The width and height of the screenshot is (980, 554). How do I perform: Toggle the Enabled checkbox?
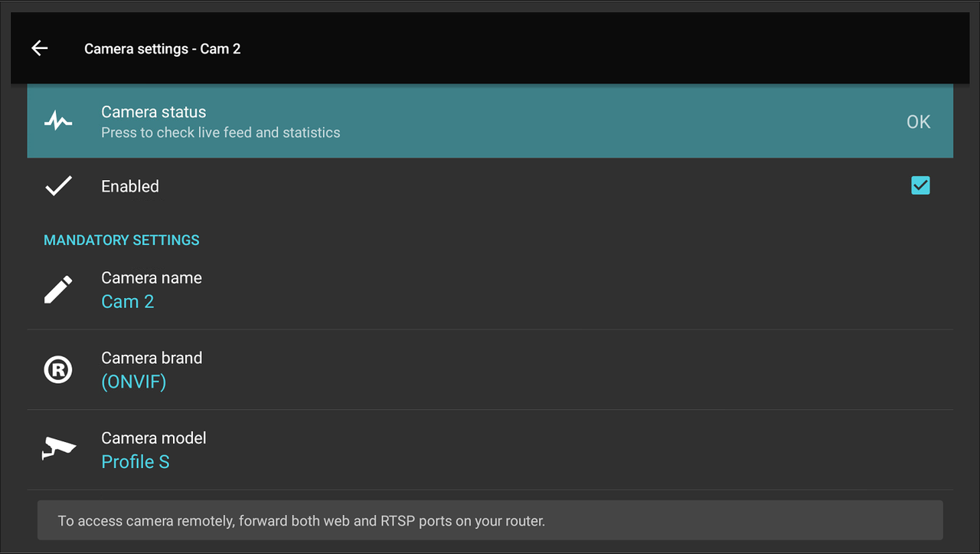pyautogui.click(x=920, y=185)
